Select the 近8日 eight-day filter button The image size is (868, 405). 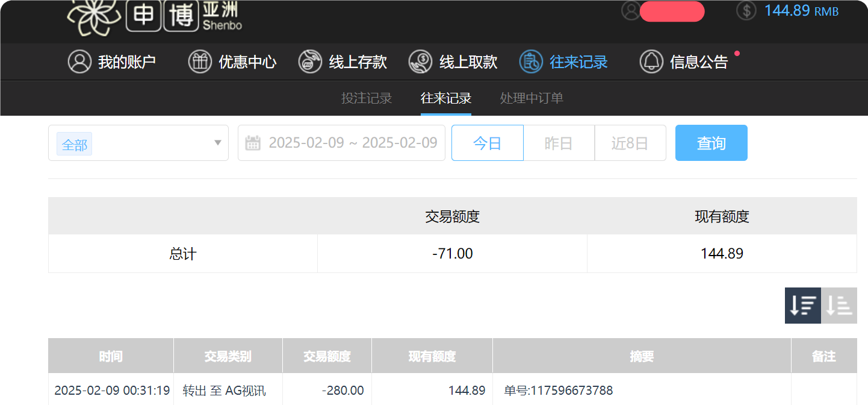point(630,143)
